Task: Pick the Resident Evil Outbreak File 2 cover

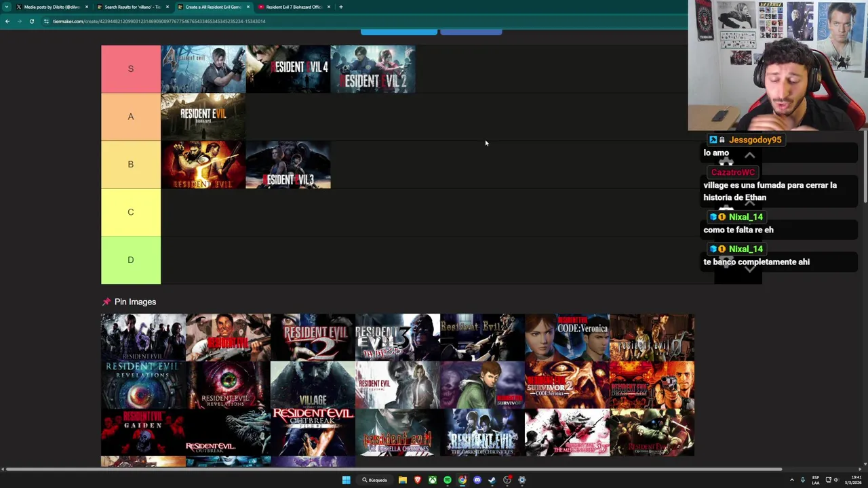Action: [313, 432]
